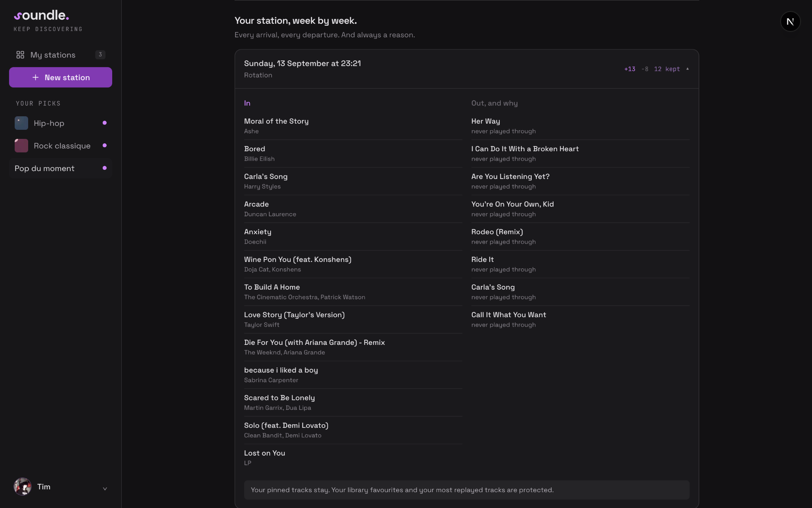The width and height of the screenshot is (812, 508).
Task: Click the plus icon in New station
Action: (36, 77)
